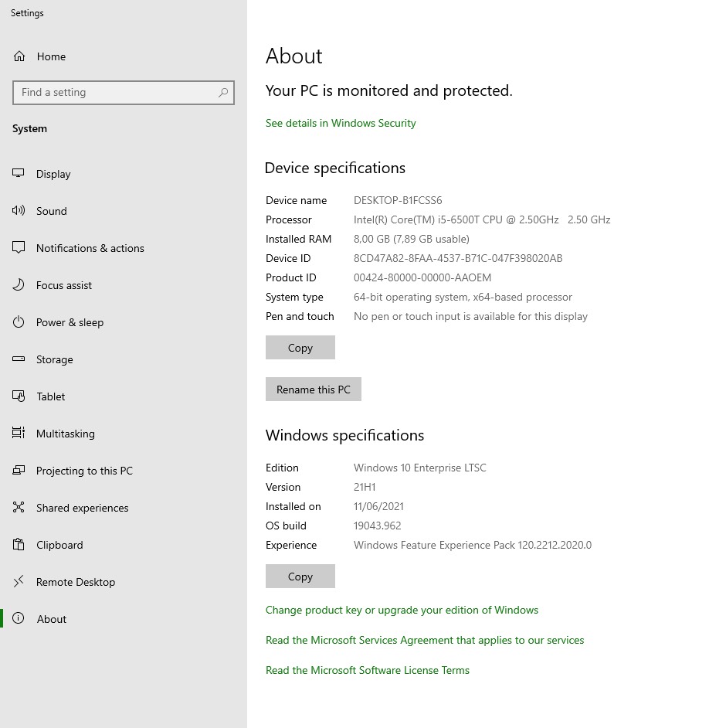This screenshot has width=726, height=728.
Task: Select the OS build value 19043.962
Action: [377, 526]
